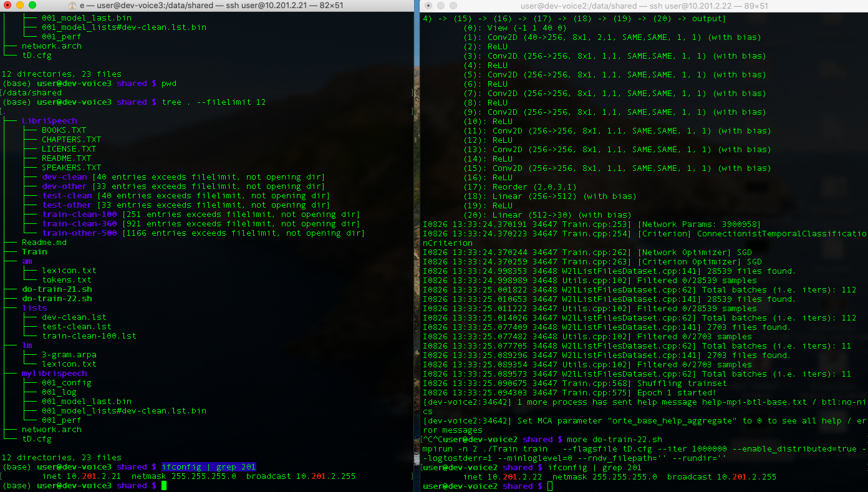Viewport: 868px width, 492px height.
Task: Click the LibriSpeech directory name
Action: (49, 121)
